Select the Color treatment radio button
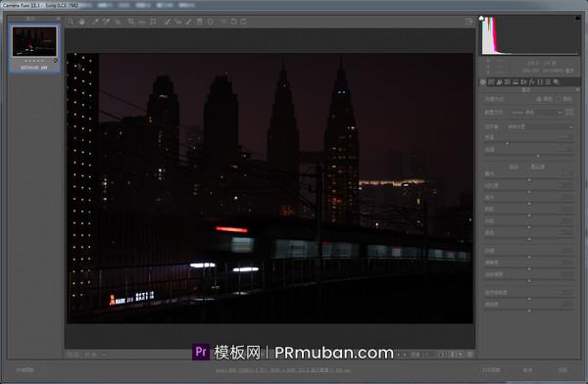This screenshot has height=384, width=588. pyautogui.click(x=539, y=99)
